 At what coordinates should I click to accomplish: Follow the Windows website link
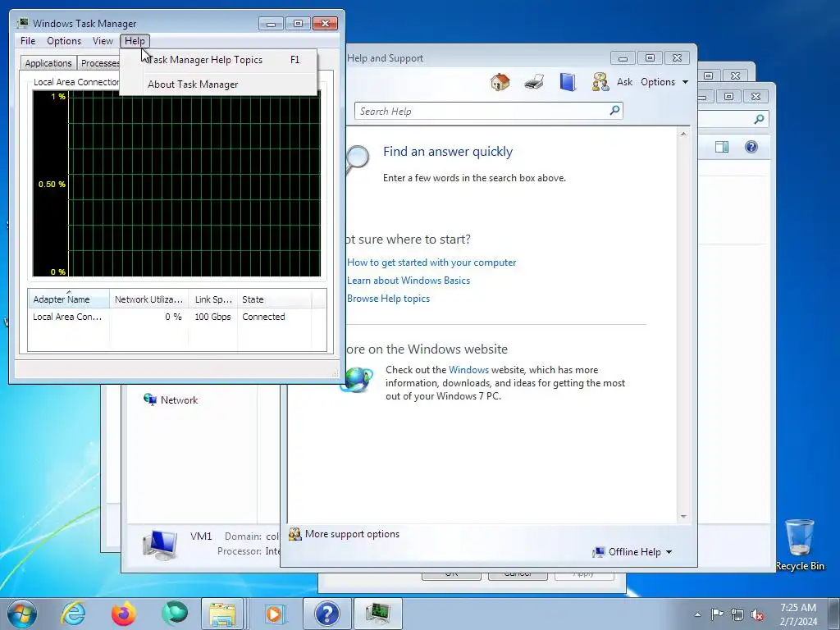(x=468, y=370)
